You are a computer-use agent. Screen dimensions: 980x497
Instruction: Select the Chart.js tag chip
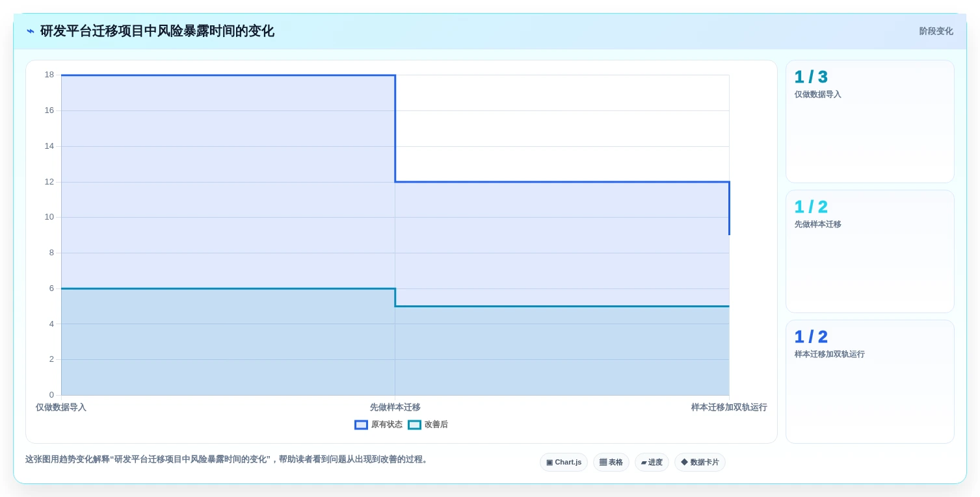(564, 463)
